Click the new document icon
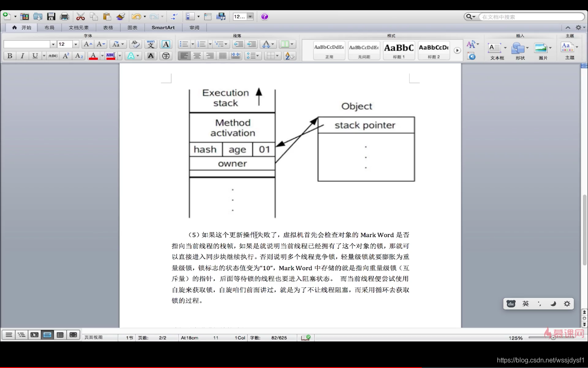588x368 pixels. pyautogui.click(x=7, y=16)
